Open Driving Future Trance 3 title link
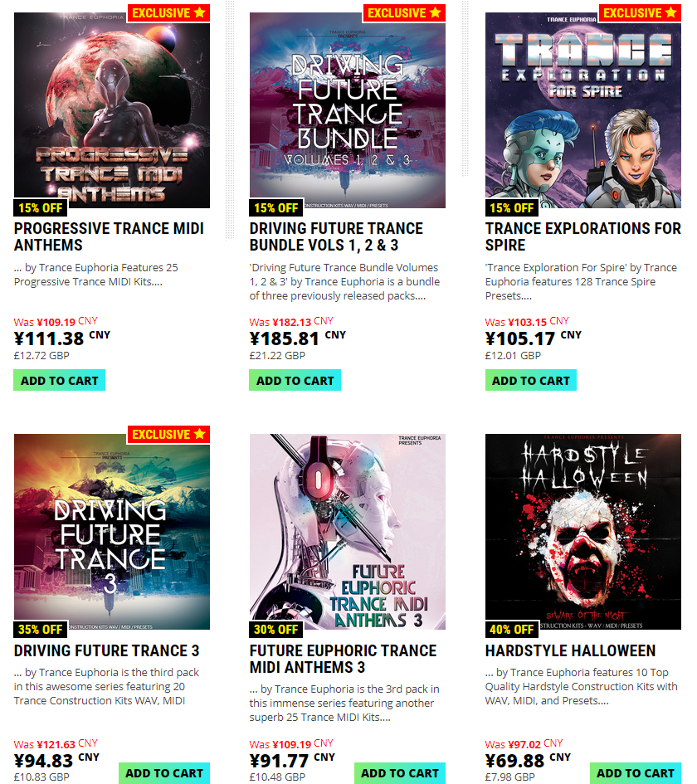This screenshot has width=697, height=784. tap(106, 650)
